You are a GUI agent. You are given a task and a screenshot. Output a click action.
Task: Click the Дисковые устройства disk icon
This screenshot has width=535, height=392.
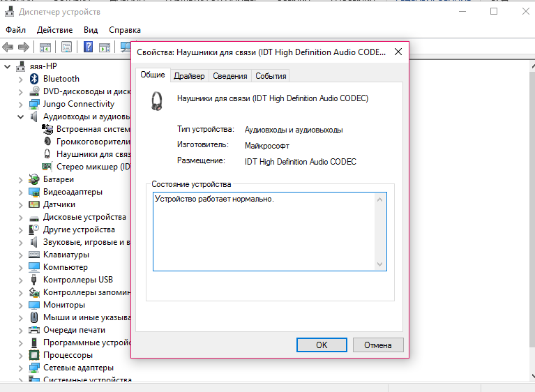tap(34, 218)
